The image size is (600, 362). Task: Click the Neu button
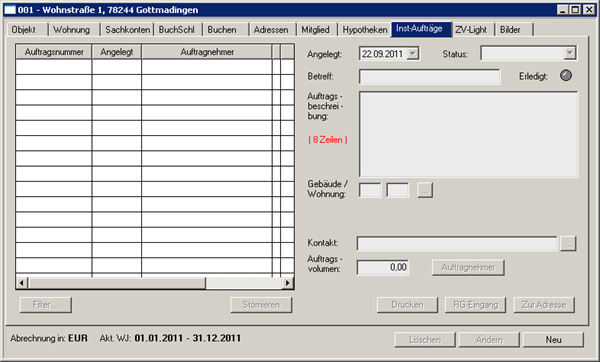[553, 340]
